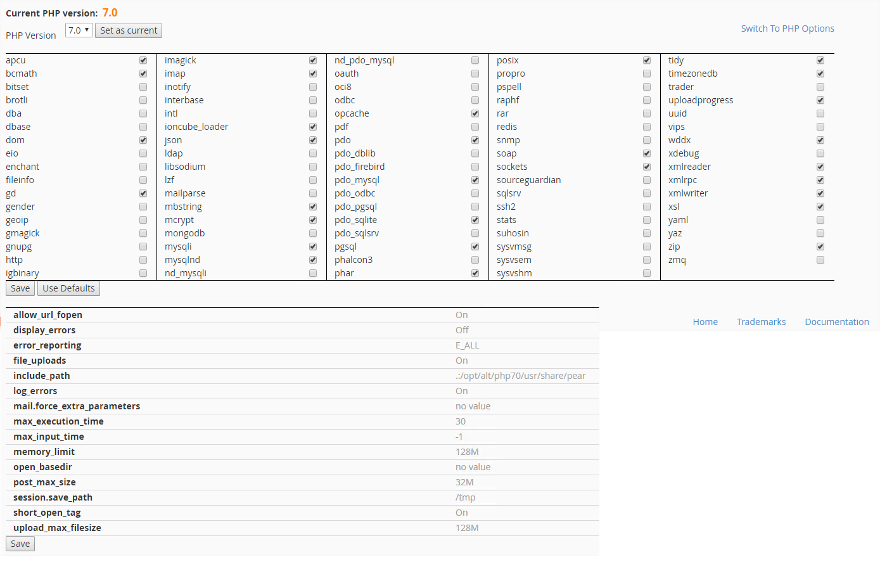This screenshot has height=588, width=880.
Task: Open Switch To PHP Options link
Action: coord(788,29)
